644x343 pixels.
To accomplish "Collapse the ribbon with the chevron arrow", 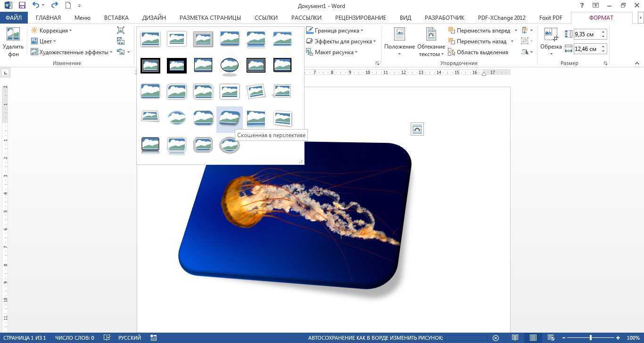I will (637, 63).
